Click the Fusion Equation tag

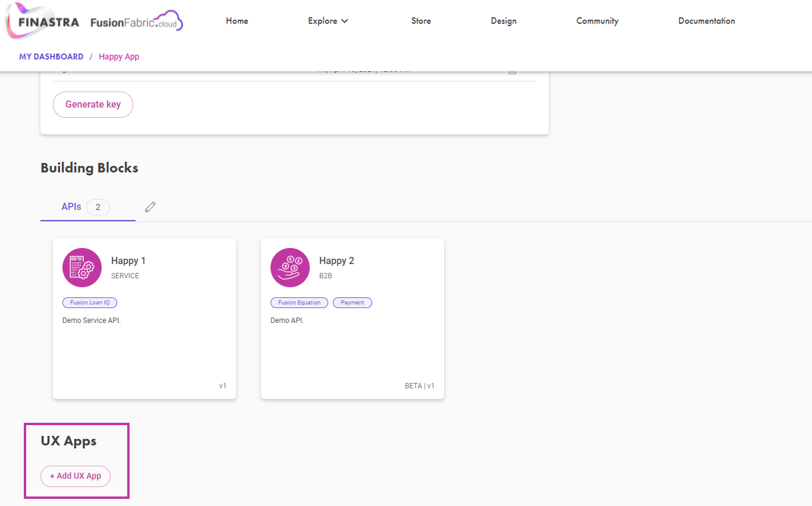pos(299,303)
